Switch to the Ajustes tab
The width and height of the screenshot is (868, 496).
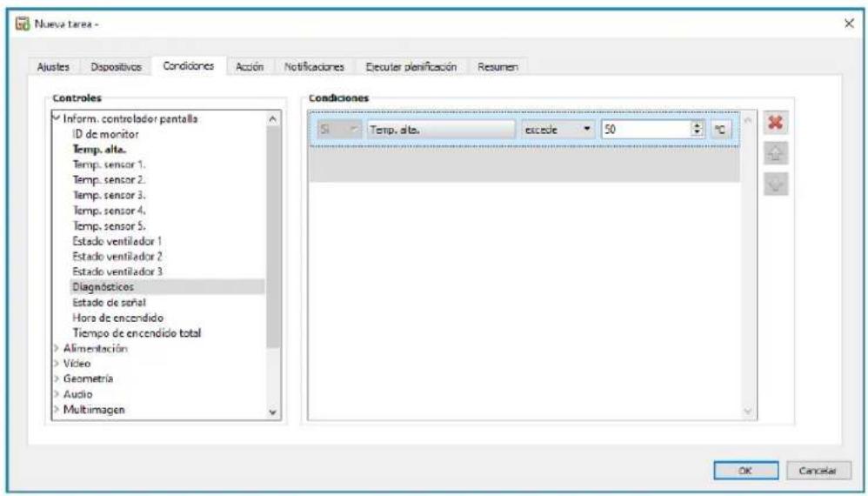coord(53,67)
